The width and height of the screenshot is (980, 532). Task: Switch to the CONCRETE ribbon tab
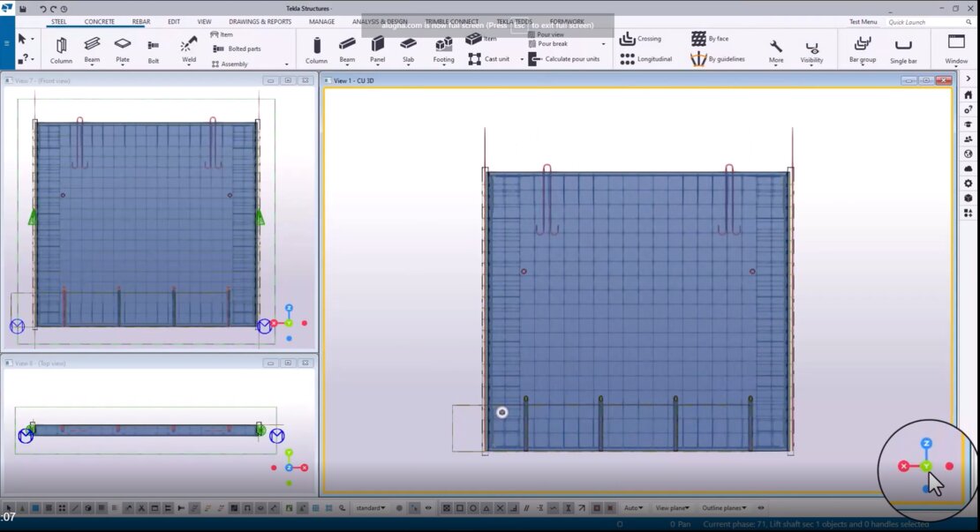100,21
